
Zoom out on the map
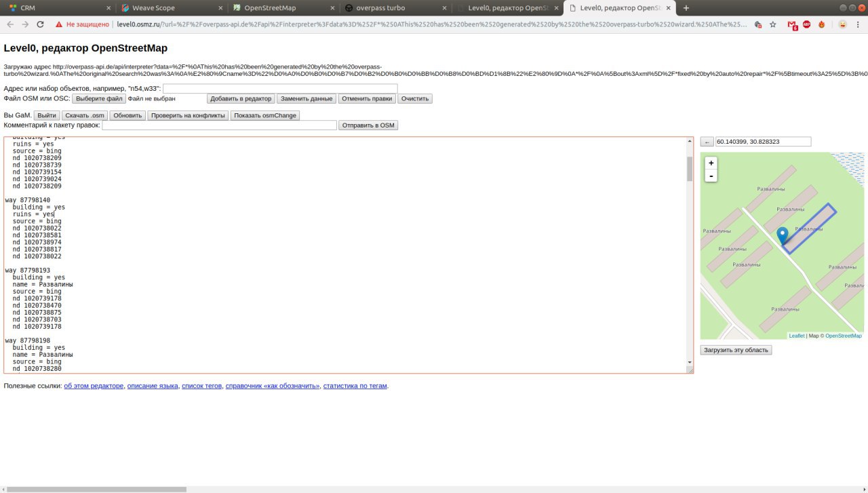pyautogui.click(x=711, y=176)
